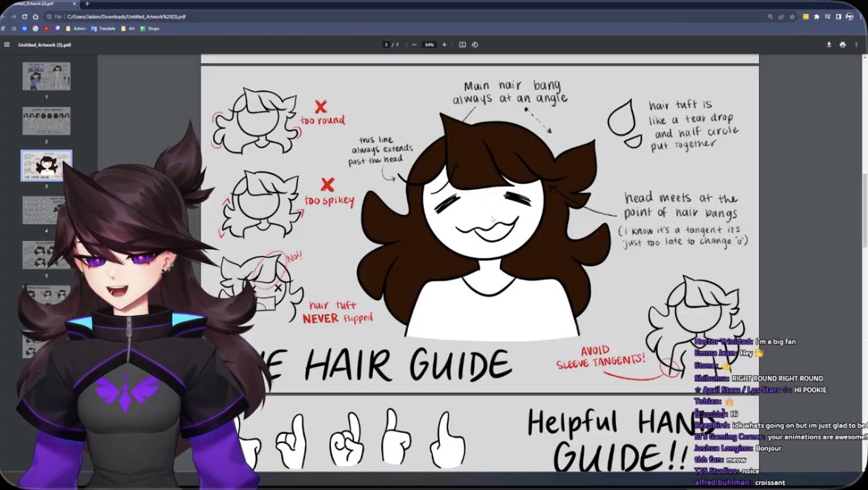Open the Art bookmarks folder
Screen dimensions: 868x490
pos(128,29)
